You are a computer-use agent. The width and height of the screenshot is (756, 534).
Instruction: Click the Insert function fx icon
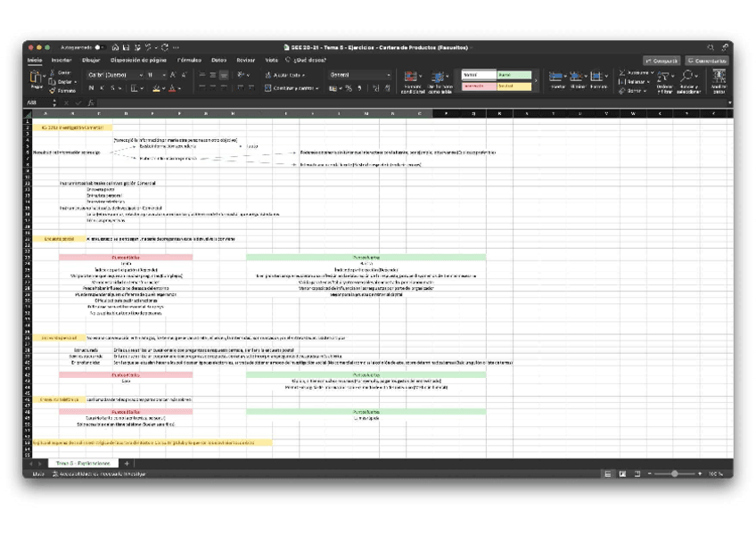click(91, 103)
